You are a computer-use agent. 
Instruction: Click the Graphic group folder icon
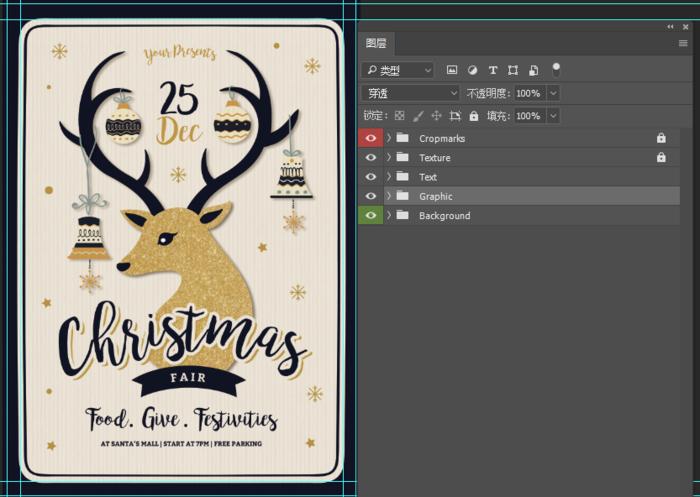tap(403, 196)
